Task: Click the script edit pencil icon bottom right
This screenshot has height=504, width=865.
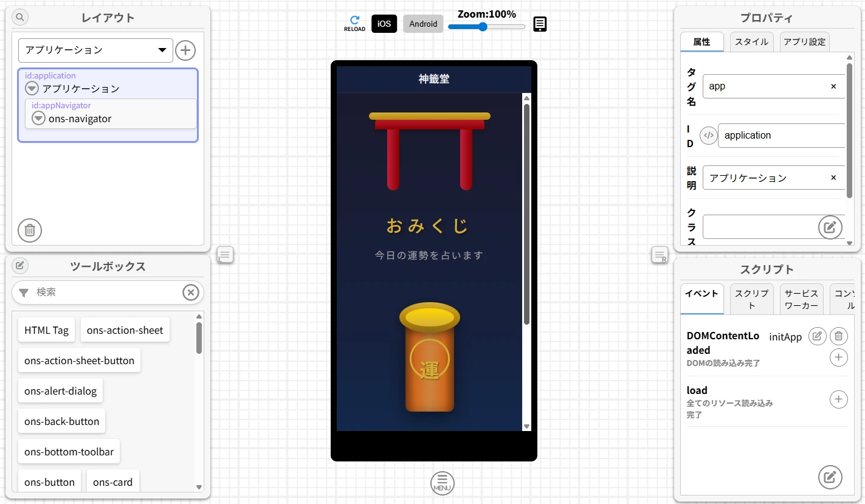Action: coord(830,477)
